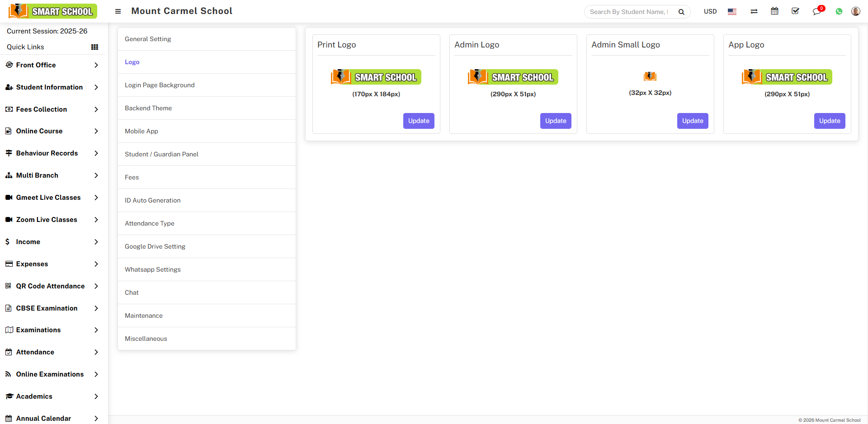
Task: Focus the student search input field
Action: pos(628,12)
